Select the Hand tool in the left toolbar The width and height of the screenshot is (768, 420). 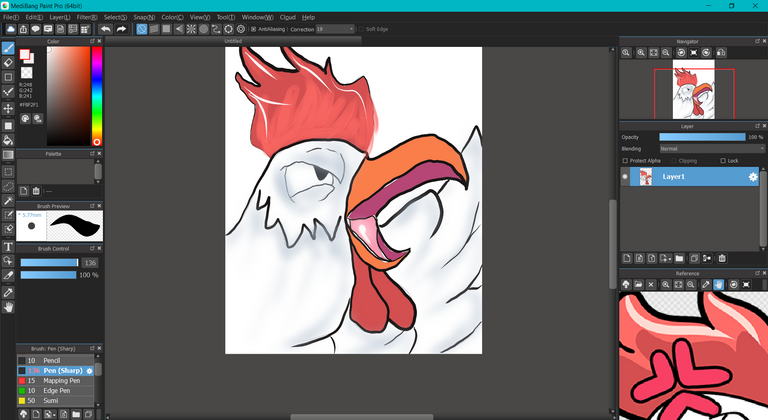click(x=8, y=307)
